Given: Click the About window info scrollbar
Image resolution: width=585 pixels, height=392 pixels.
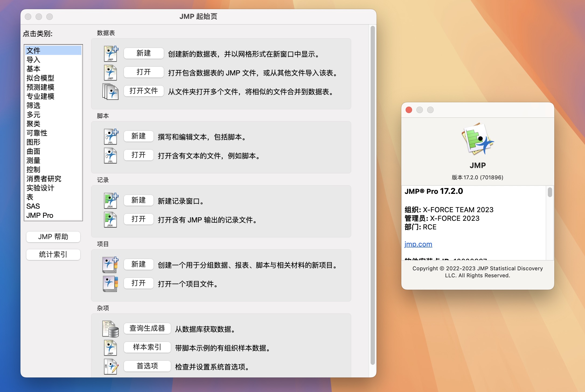Looking at the screenshot, I should click(550, 192).
